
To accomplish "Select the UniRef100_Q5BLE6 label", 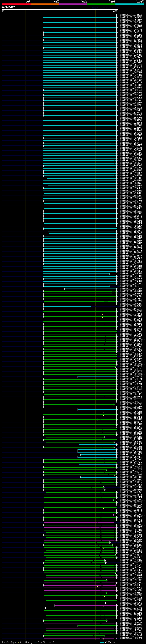I will click(131, 585).
